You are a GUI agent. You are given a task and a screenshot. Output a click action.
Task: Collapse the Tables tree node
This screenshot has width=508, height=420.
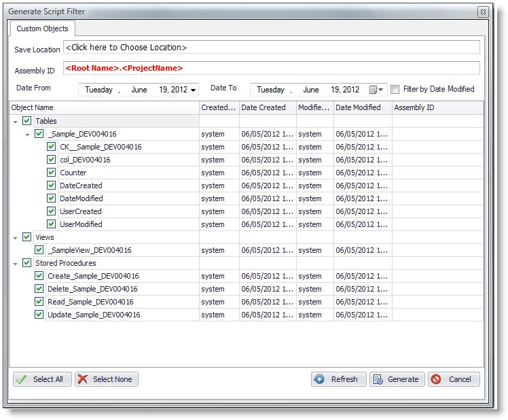point(16,121)
